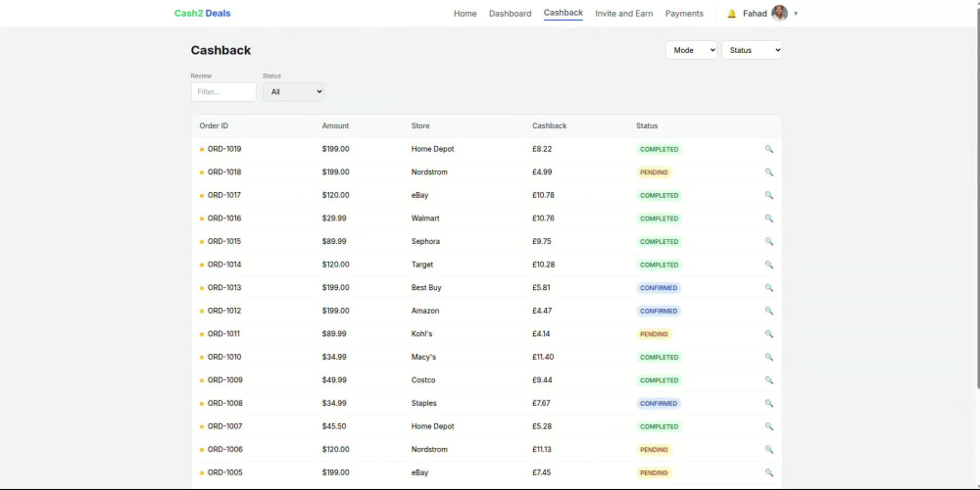The width and height of the screenshot is (980, 490).
Task: Navigate to Payments
Action: 684,14
